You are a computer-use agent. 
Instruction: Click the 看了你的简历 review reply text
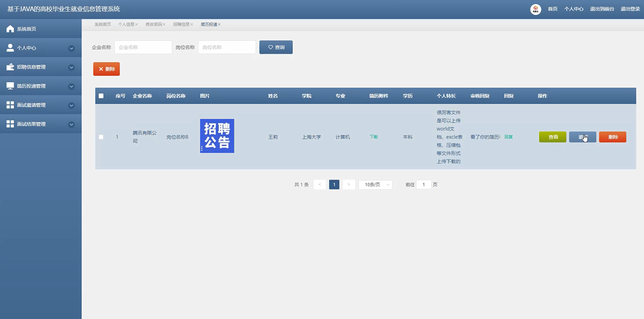485,137
